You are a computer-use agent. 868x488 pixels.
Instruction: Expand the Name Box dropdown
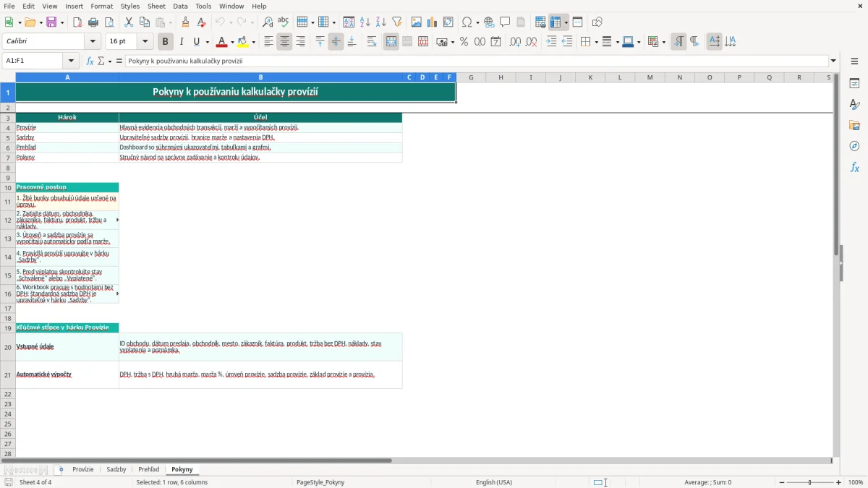(x=71, y=61)
